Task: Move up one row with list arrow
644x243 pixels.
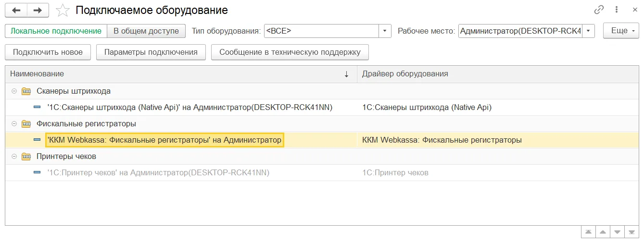Action: (602, 232)
